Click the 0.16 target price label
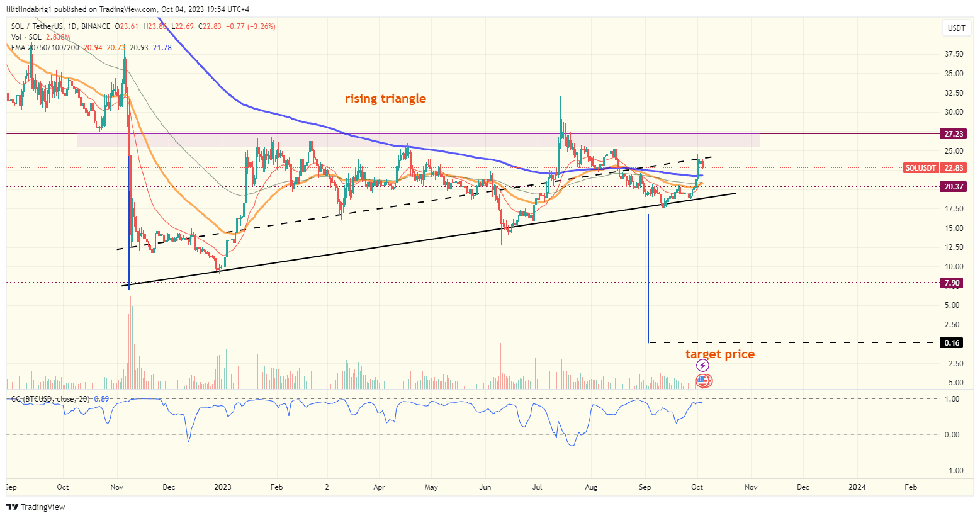This screenshot has height=518, width=980. (x=953, y=342)
